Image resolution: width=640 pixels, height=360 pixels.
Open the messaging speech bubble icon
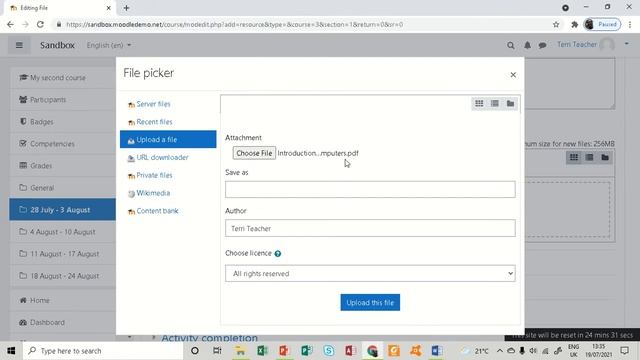tap(542, 45)
